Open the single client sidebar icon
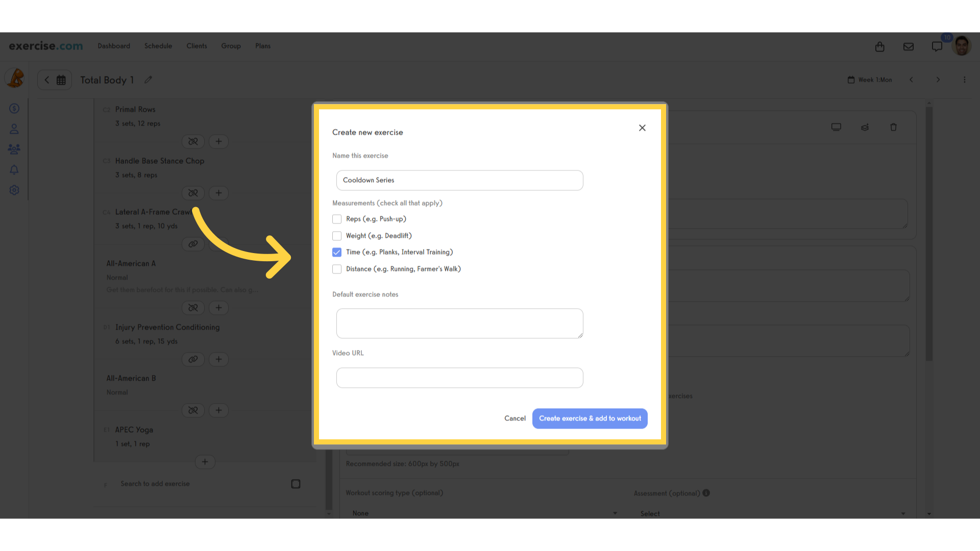The image size is (980, 551). (14, 129)
